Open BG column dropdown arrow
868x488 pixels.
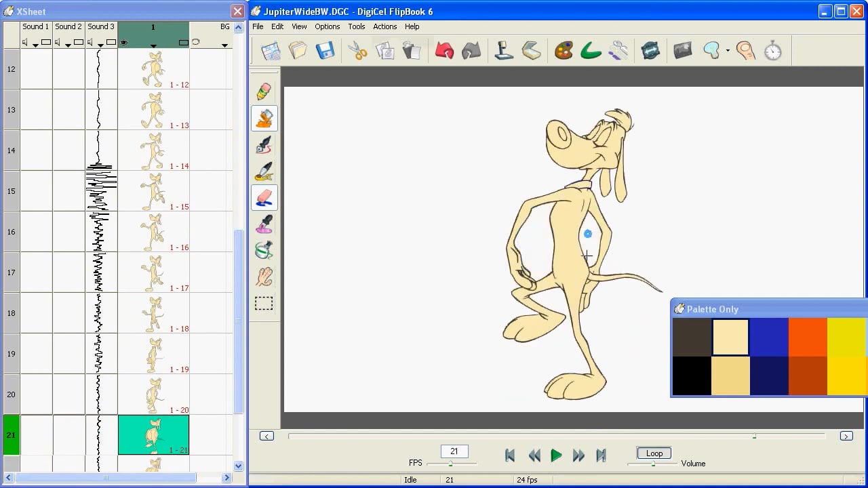click(224, 45)
